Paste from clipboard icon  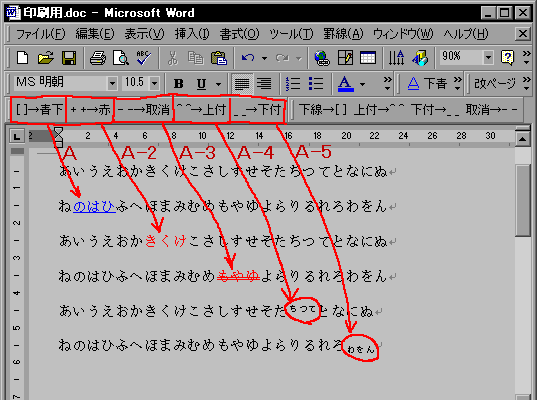[219, 58]
